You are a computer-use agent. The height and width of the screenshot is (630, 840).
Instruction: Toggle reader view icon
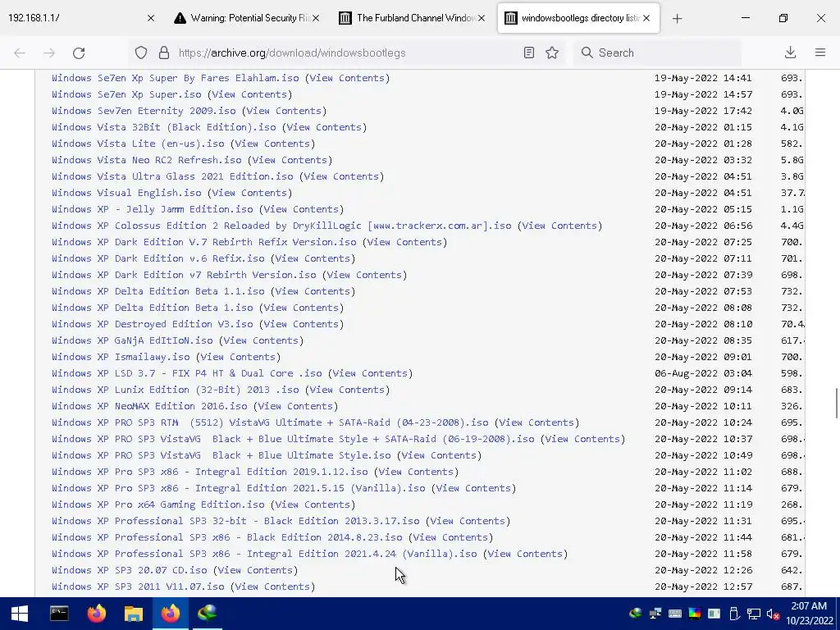click(x=529, y=52)
